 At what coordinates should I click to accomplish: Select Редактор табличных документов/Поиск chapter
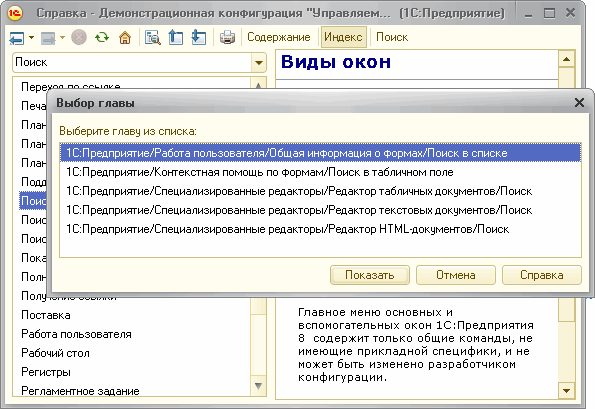[x=320, y=191]
